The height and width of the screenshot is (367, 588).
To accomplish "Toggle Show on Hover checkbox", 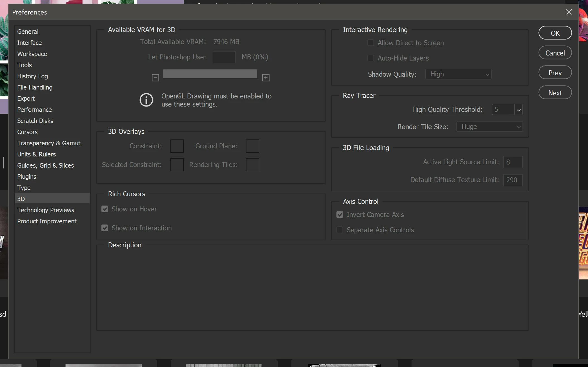I will pyautogui.click(x=105, y=209).
